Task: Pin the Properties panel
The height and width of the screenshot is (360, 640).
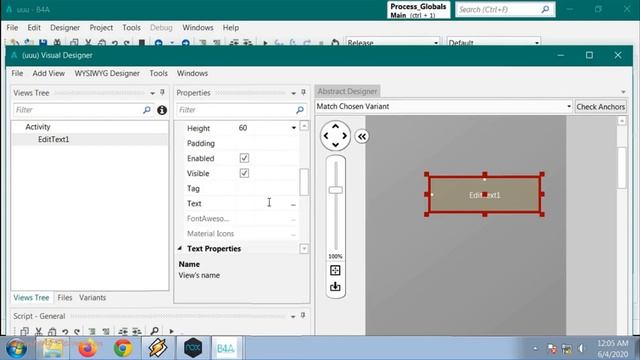Action: point(303,93)
